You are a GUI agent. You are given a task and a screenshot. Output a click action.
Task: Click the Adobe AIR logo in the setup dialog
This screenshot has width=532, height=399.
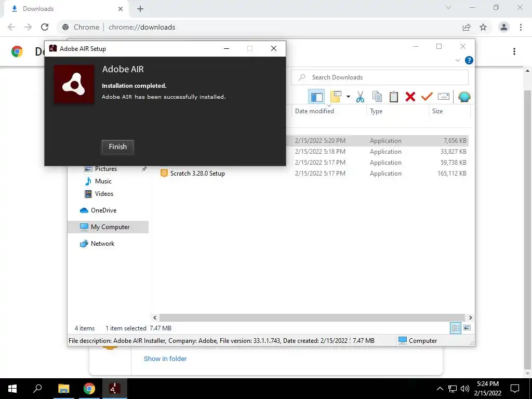pos(74,85)
